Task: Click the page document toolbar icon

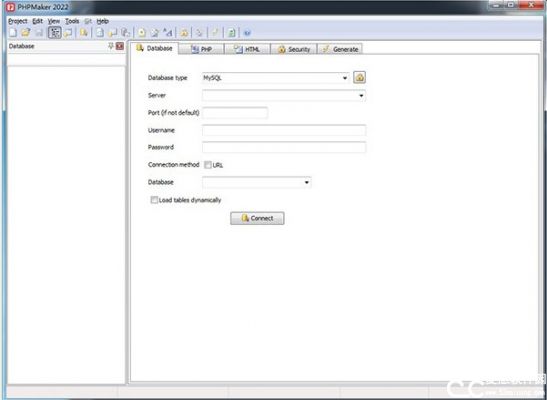Action: [x=100, y=33]
